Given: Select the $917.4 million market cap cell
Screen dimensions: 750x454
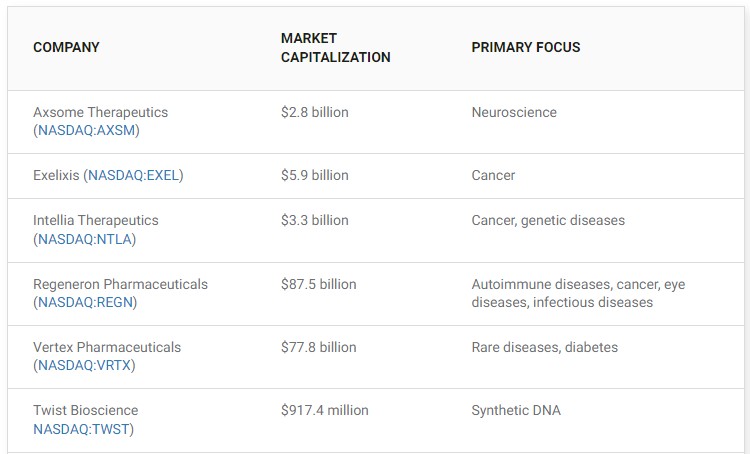Looking at the screenshot, I should tap(325, 410).
